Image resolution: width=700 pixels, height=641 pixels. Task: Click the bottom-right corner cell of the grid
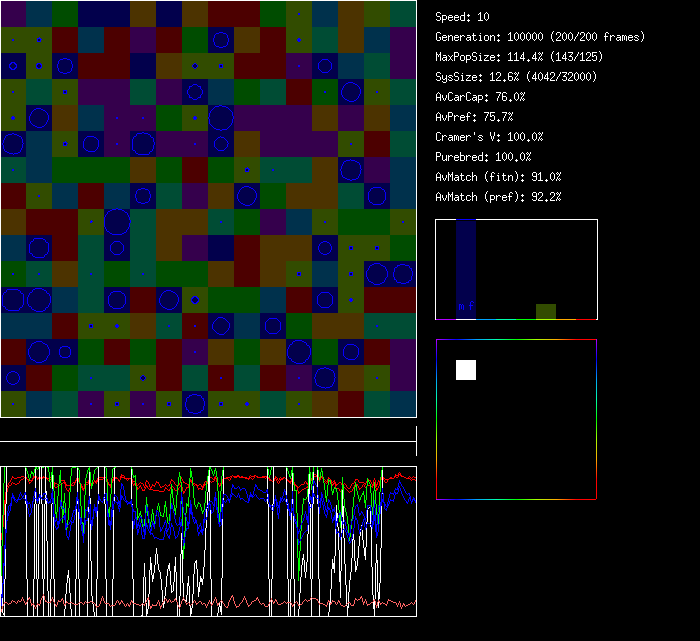tap(403, 404)
